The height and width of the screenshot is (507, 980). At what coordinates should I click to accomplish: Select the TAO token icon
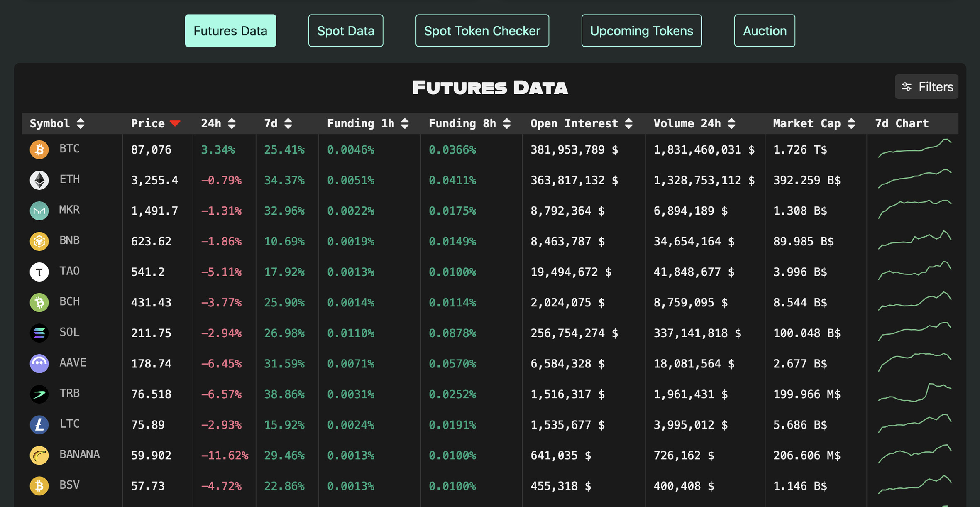point(39,271)
